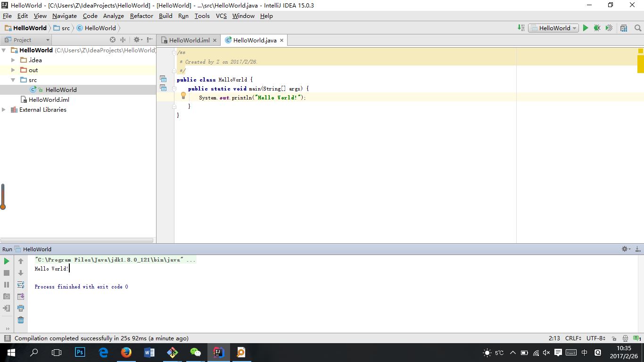Click gutter run marker beside main method

163,88
